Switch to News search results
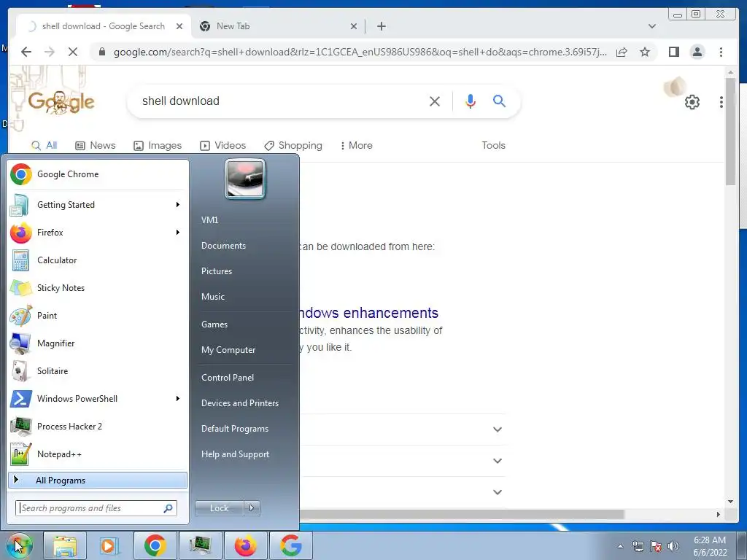This screenshot has width=747, height=560. 96,145
